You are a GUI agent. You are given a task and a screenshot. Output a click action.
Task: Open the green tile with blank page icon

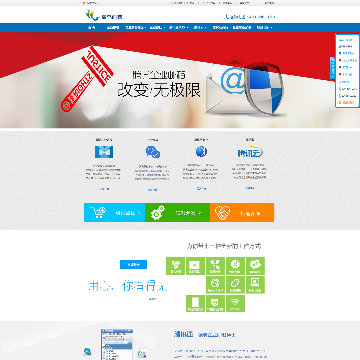tap(195, 303)
